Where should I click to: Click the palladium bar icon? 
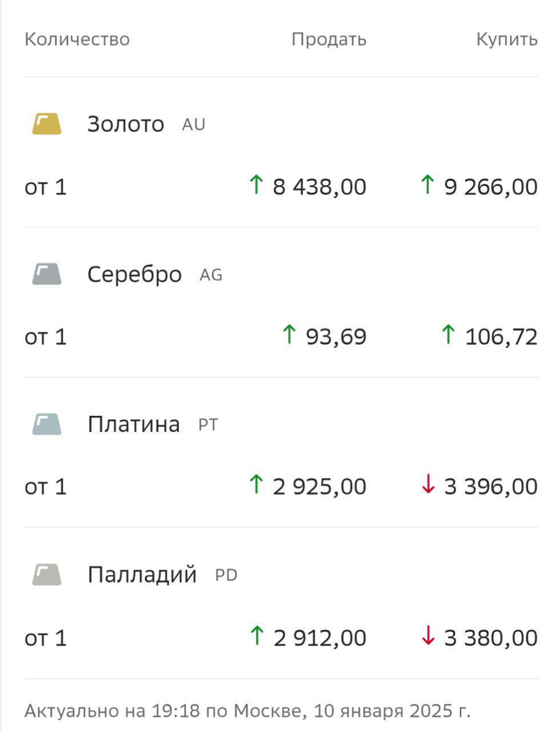(46, 575)
